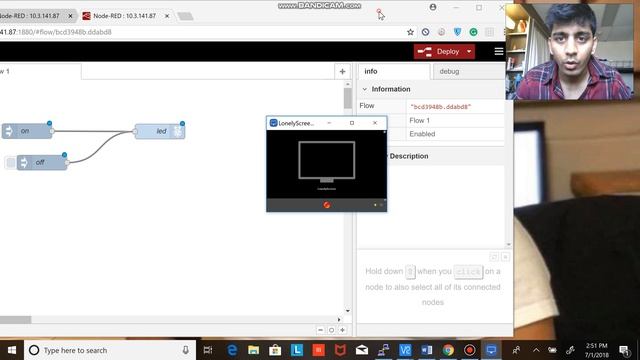
Task: Click the "Flow 1" name value
Action: tap(419, 120)
